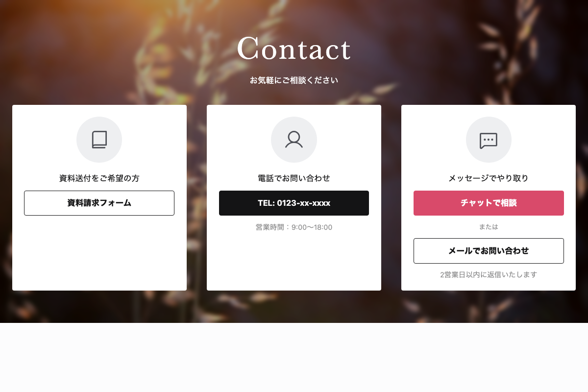The image size is (588, 392).
Task: Call via the TEL: 0123-xx-xxxx button
Action: 294,203
